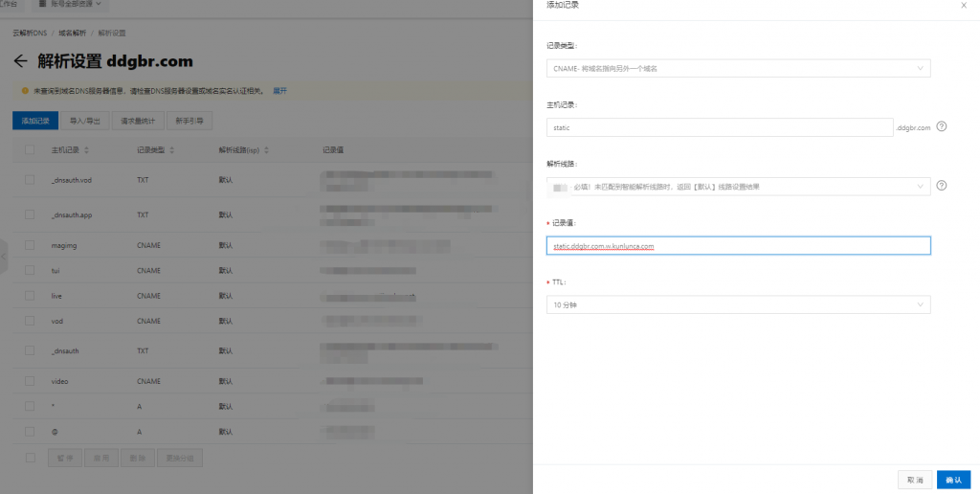Check the * row checkbox
Viewport: 980px width, 494px height.
[30, 406]
